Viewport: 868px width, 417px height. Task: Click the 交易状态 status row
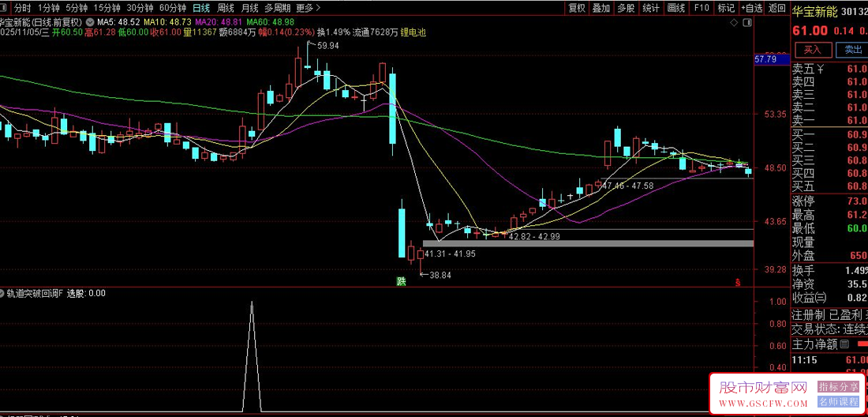tap(829, 329)
